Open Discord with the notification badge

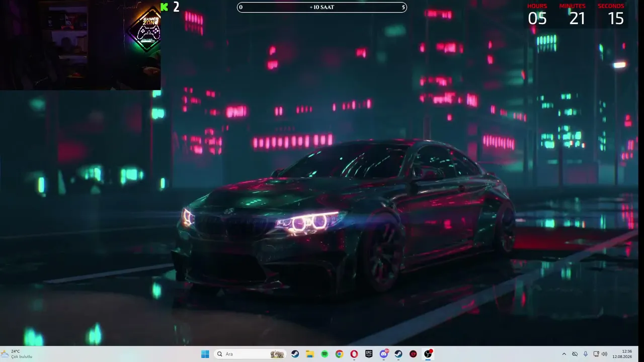(x=384, y=354)
